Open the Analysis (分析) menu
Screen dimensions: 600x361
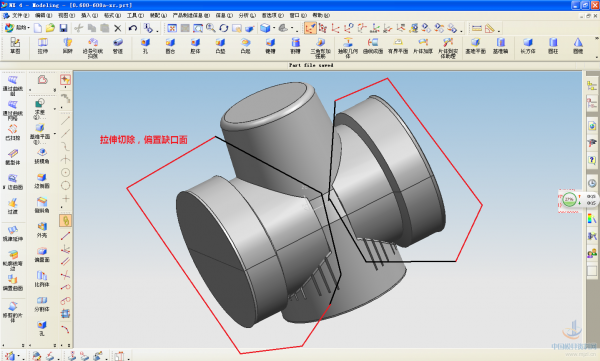(247, 15)
